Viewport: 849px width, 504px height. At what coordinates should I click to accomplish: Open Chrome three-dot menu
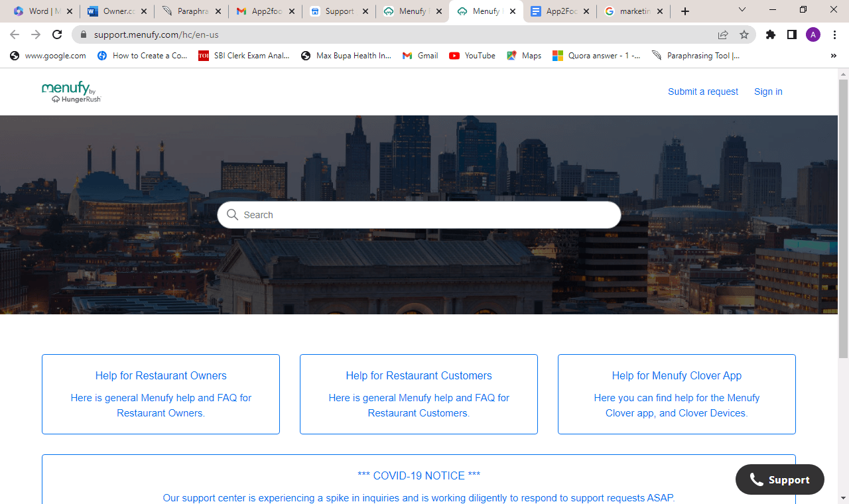point(834,34)
